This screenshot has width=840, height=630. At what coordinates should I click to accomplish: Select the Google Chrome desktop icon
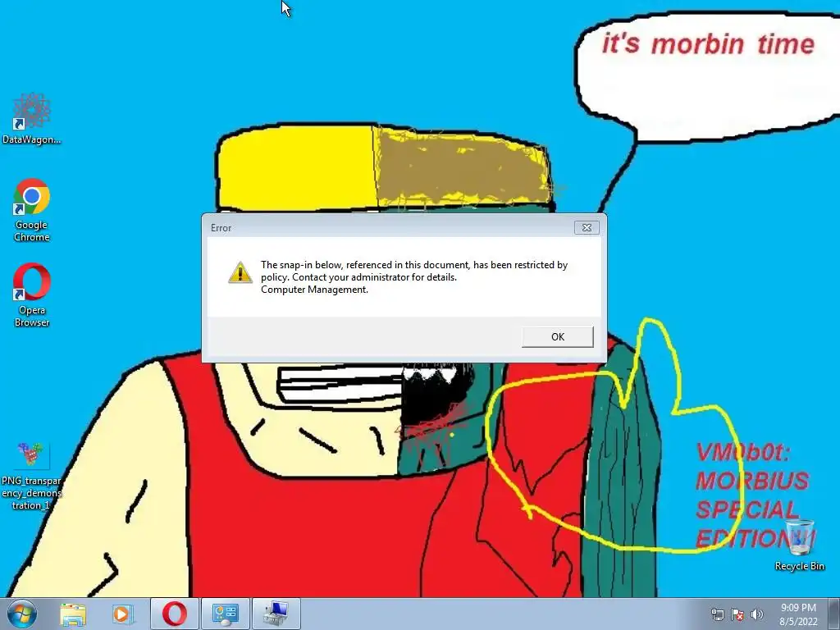click(32, 211)
